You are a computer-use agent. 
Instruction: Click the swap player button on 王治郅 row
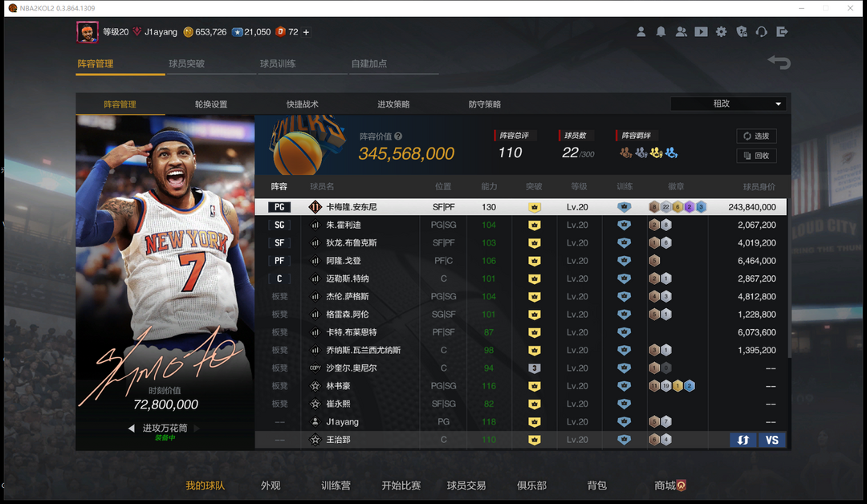click(743, 440)
